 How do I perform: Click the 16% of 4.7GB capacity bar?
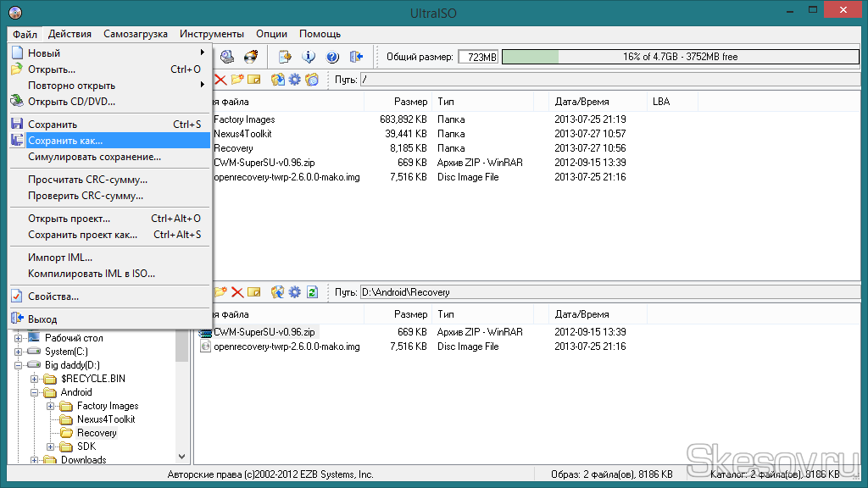[x=681, y=57]
